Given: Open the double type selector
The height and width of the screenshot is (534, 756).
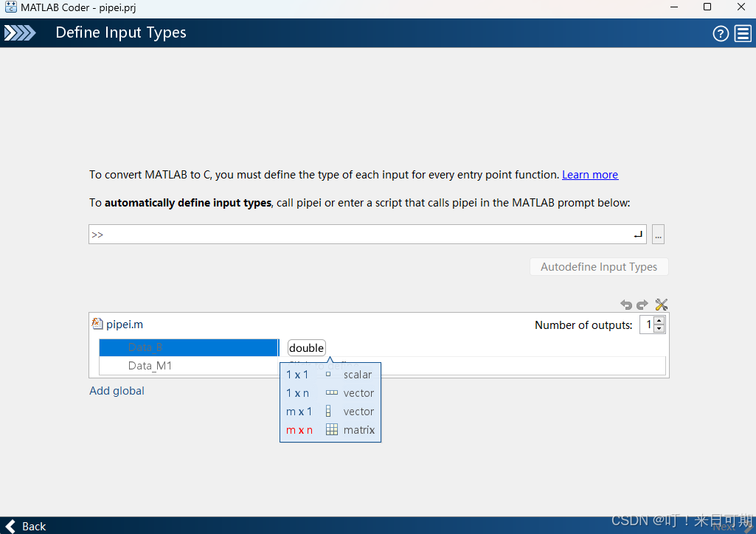Looking at the screenshot, I should click(307, 348).
